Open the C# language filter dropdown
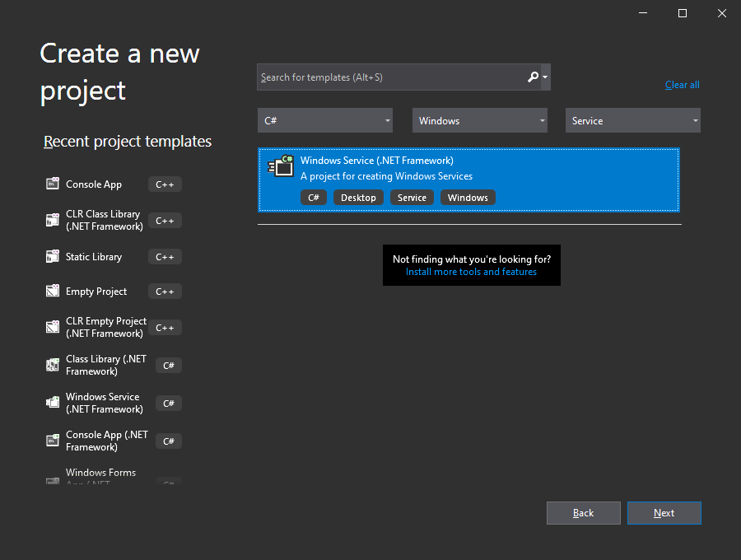The height and width of the screenshot is (560, 741). (325, 120)
